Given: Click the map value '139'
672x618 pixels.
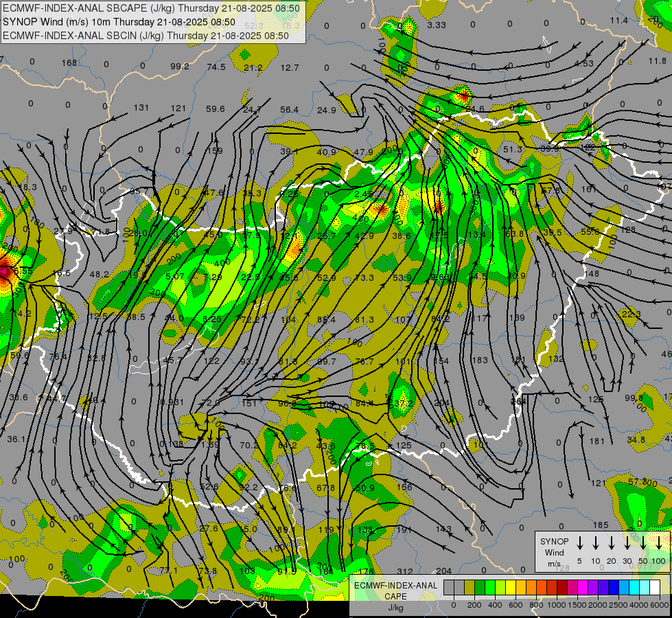Looking at the screenshot, I should pos(517,318).
